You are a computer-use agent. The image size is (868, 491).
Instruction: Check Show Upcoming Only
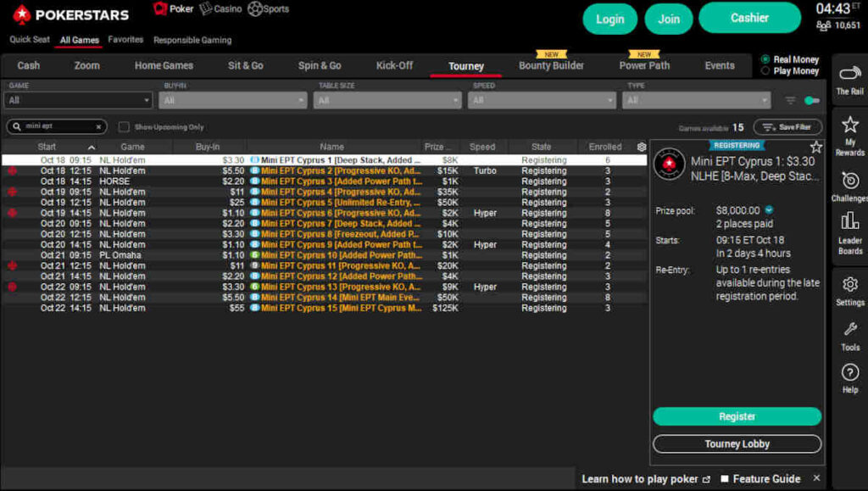(124, 126)
